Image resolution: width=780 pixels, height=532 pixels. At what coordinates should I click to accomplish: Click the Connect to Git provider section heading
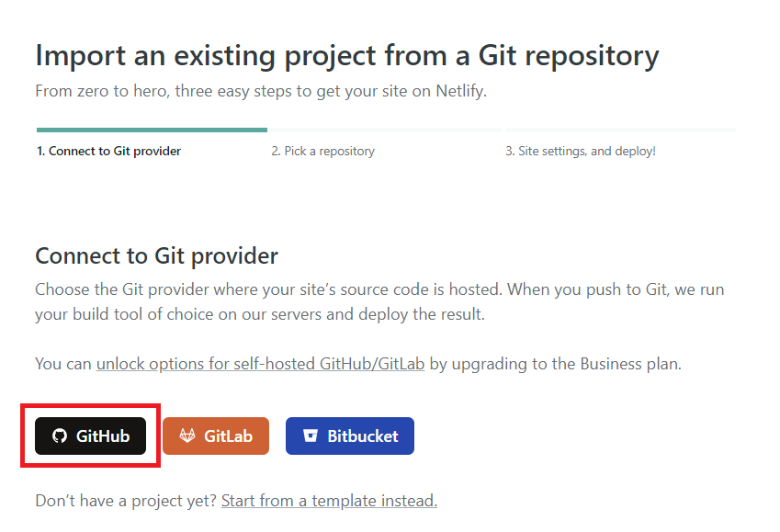pyautogui.click(x=157, y=256)
